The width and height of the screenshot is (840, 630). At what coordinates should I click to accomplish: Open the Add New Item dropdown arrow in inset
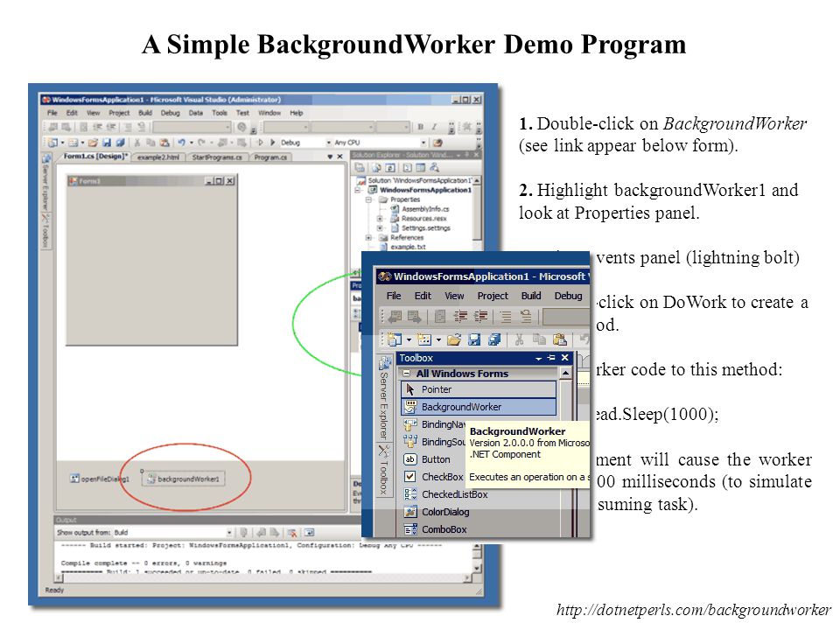(x=438, y=340)
